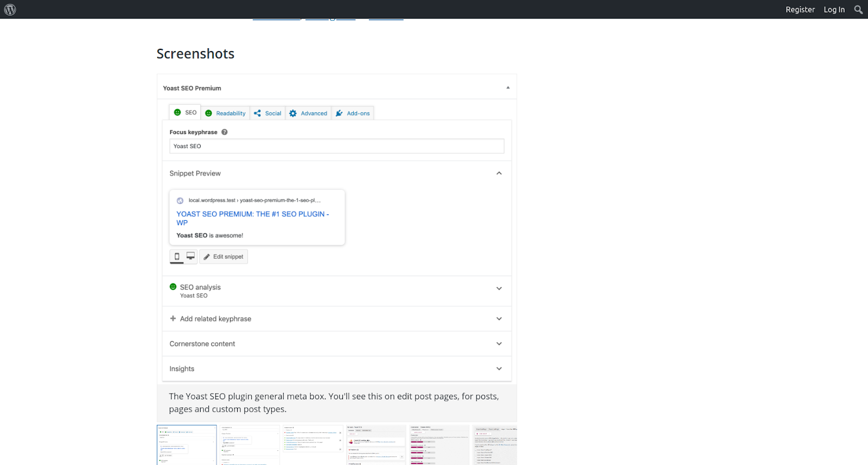This screenshot has height=465, width=868.
Task: Select the first screenshot thumbnail
Action: (x=187, y=445)
